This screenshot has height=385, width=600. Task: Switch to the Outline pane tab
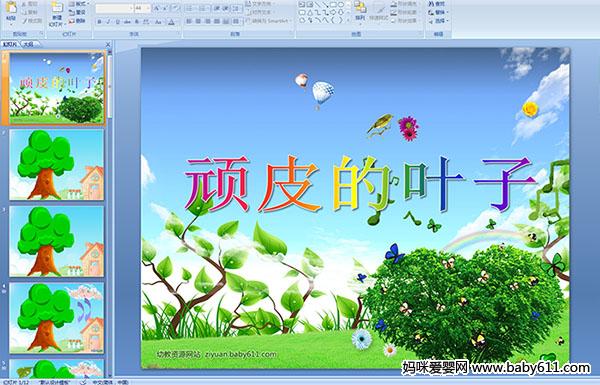click(x=29, y=44)
